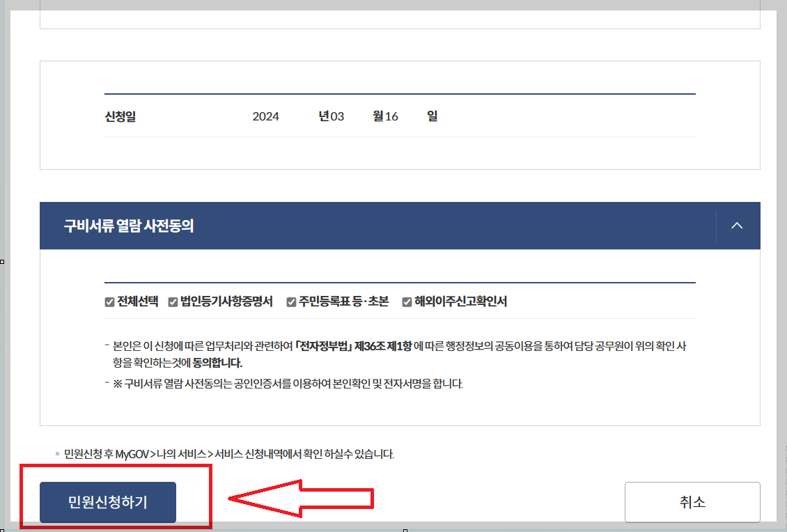Image resolution: width=787 pixels, height=532 pixels.
Task: Click the 년 label in the date row
Action: [x=324, y=116]
